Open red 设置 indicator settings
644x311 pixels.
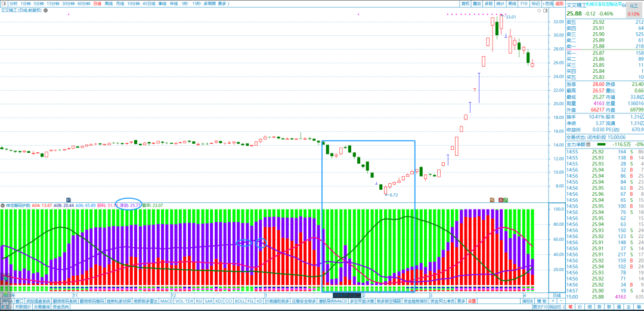(x=472, y=301)
